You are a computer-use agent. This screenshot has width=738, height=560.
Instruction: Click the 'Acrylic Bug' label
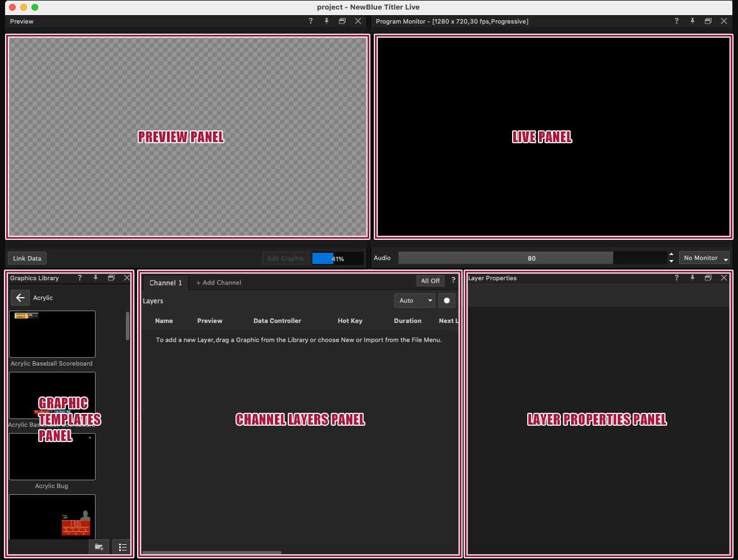click(52, 486)
